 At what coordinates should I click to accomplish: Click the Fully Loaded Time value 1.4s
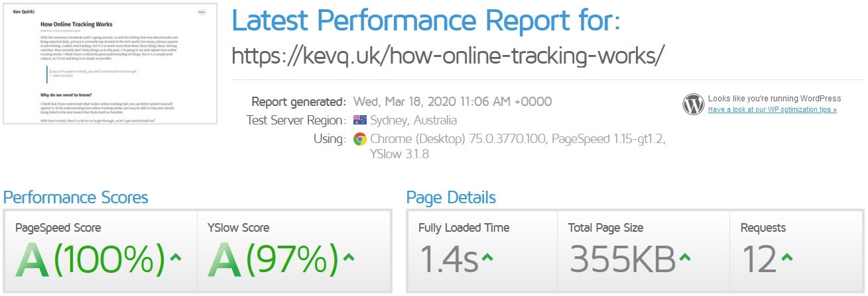pyautogui.click(x=448, y=259)
